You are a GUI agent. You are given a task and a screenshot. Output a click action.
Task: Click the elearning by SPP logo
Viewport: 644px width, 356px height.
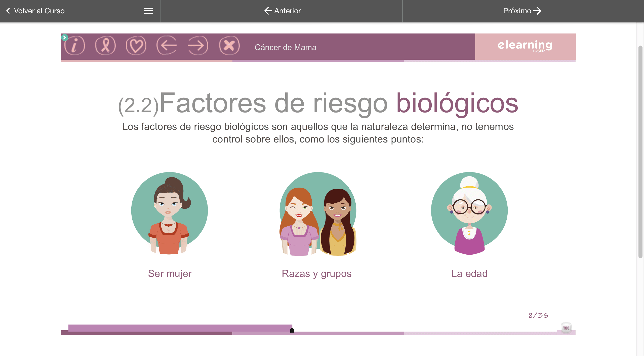pos(525,46)
